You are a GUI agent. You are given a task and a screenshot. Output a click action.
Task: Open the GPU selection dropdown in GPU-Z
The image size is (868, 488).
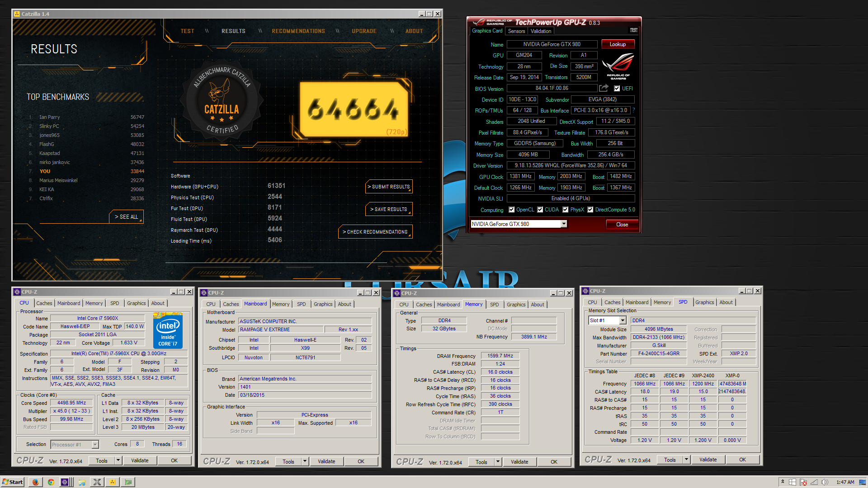click(x=564, y=224)
